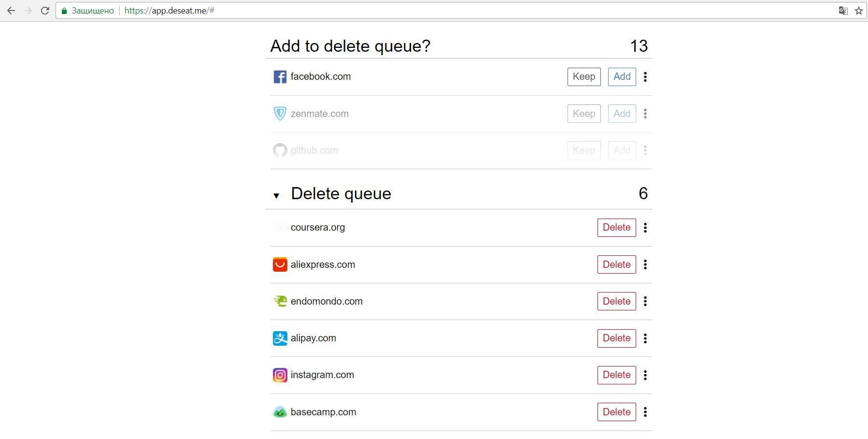Open more options for instagram.com
868x439 pixels.
click(x=645, y=375)
